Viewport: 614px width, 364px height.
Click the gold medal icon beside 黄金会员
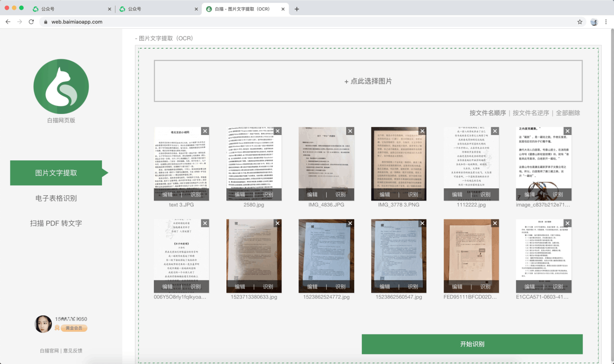pos(57,328)
